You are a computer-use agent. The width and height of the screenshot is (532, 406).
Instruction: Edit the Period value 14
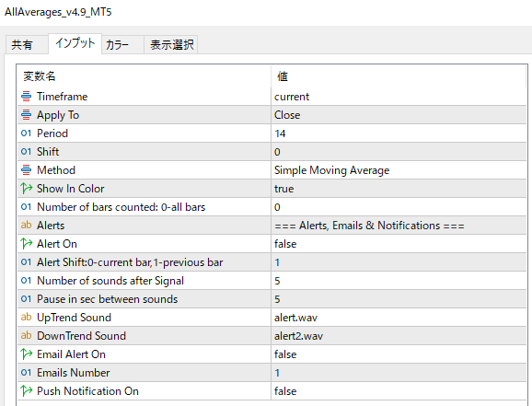click(x=399, y=133)
